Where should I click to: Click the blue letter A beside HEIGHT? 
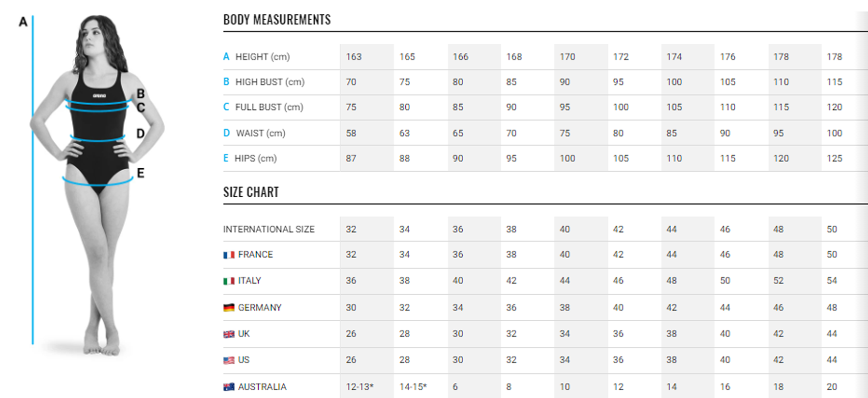[x=226, y=57]
